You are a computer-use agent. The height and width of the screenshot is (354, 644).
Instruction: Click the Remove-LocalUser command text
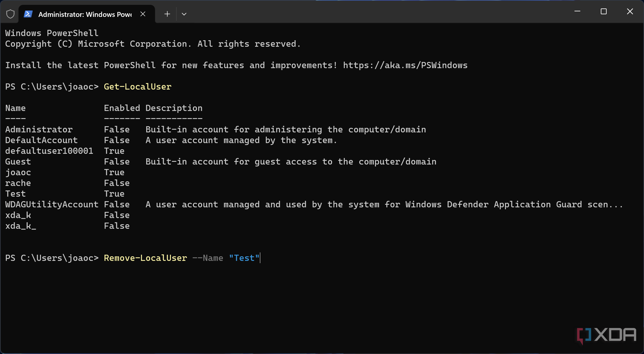(x=145, y=258)
